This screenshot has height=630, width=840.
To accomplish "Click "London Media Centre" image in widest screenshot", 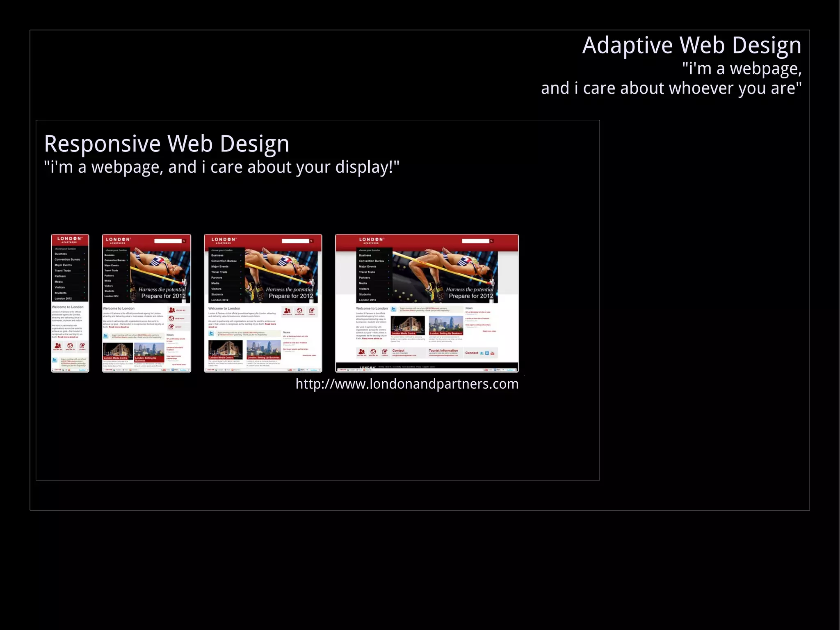I will [x=408, y=325].
